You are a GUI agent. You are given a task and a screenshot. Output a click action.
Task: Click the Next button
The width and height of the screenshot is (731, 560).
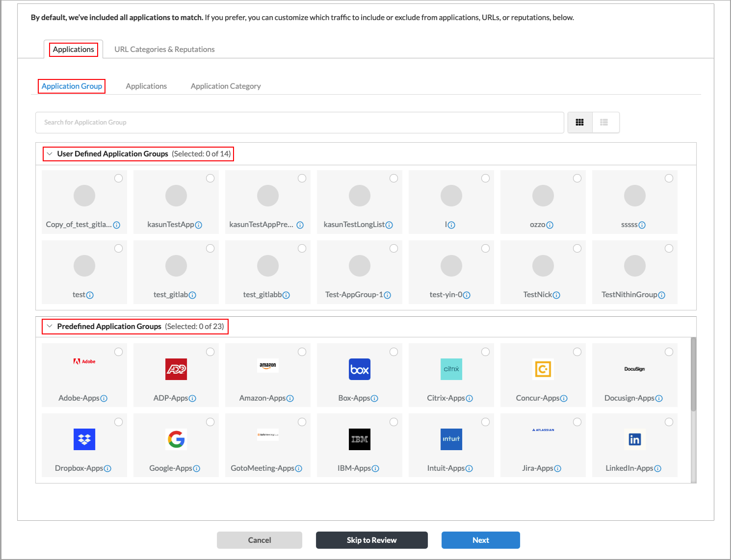(480, 540)
